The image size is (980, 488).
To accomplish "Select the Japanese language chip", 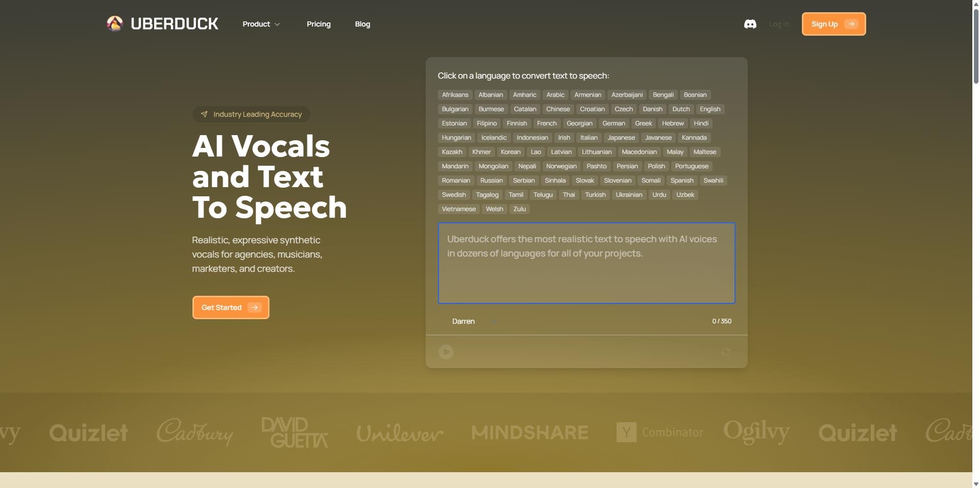I will pyautogui.click(x=621, y=138).
